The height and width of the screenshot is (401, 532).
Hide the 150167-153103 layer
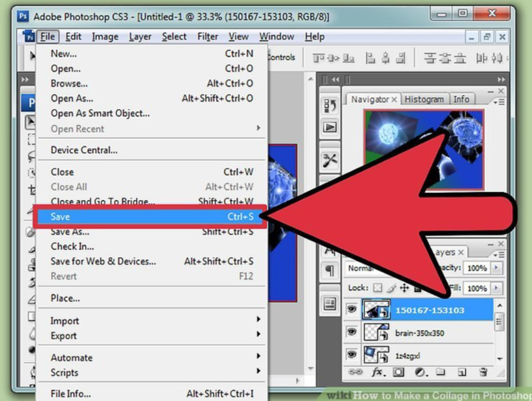(352, 309)
